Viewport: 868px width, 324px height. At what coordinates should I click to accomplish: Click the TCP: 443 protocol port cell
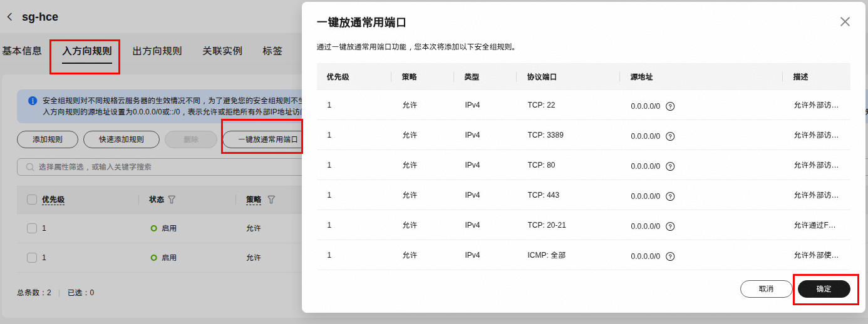544,195
